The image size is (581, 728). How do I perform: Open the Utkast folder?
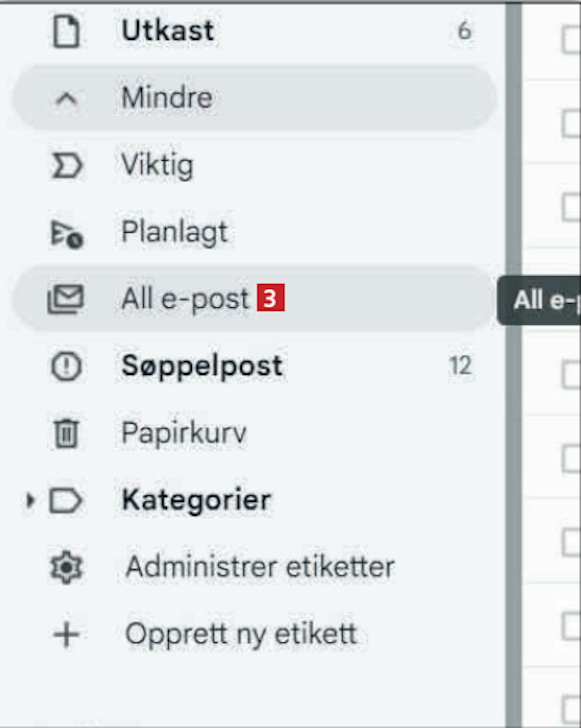coord(168,31)
